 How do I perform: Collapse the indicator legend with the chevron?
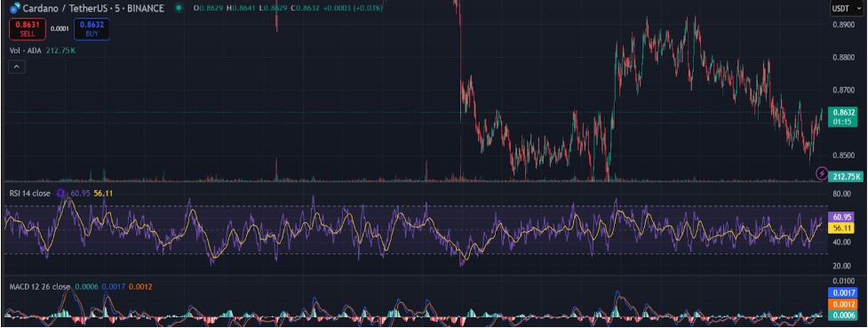click(16, 67)
